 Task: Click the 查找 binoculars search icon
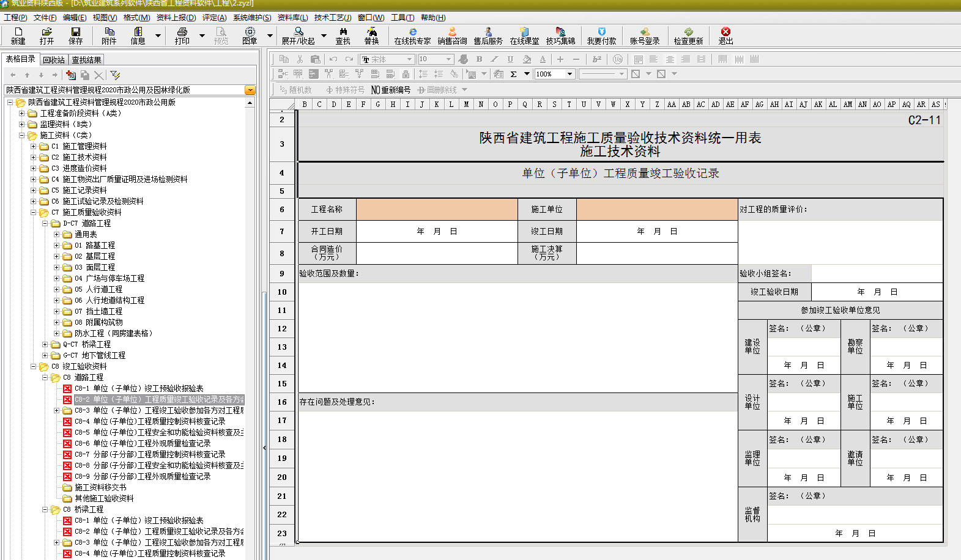tap(343, 36)
